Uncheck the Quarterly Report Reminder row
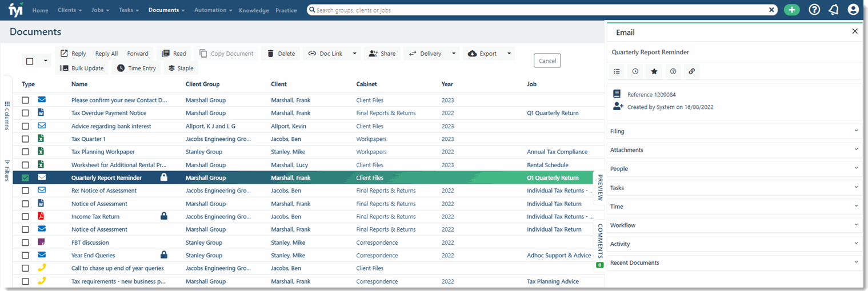This screenshot has height=291, width=868. [25, 177]
